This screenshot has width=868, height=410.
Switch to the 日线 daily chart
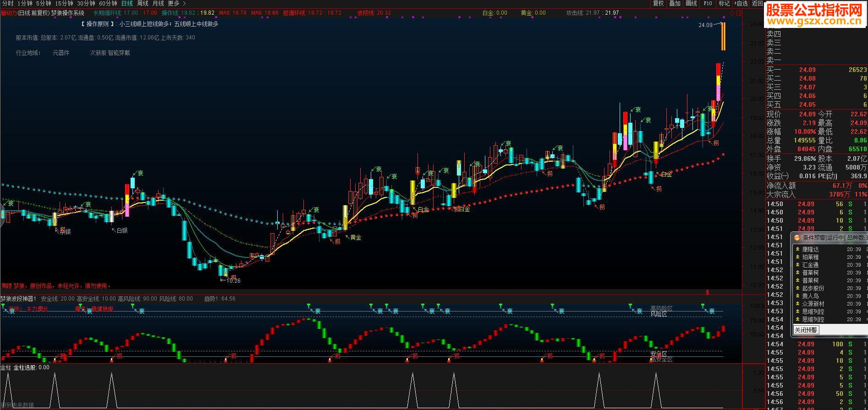click(127, 4)
